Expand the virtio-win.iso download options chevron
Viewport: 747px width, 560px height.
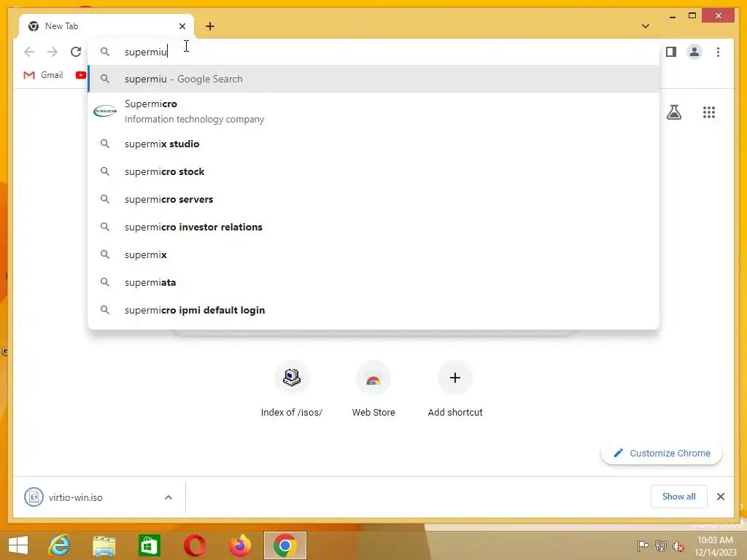[x=169, y=497]
